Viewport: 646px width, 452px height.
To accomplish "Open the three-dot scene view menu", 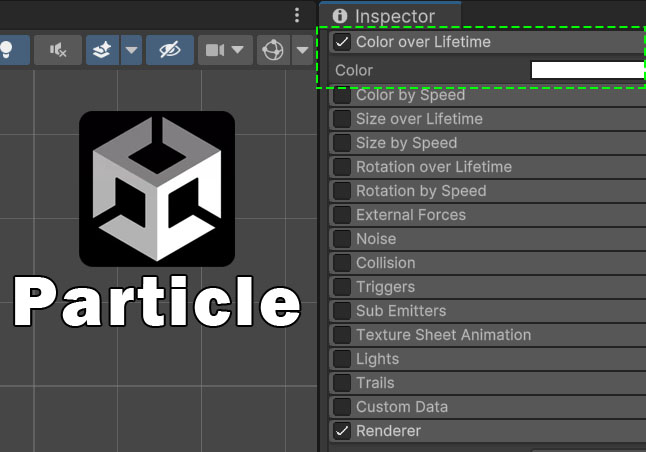I will pos(297,15).
